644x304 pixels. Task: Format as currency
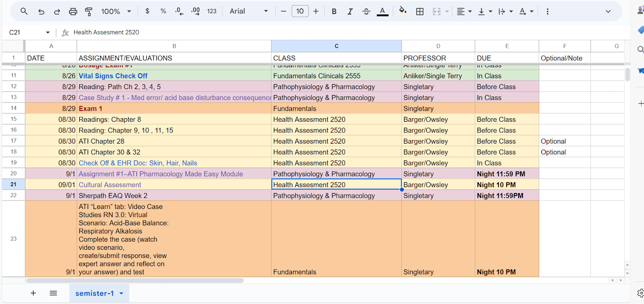pyautogui.click(x=147, y=12)
